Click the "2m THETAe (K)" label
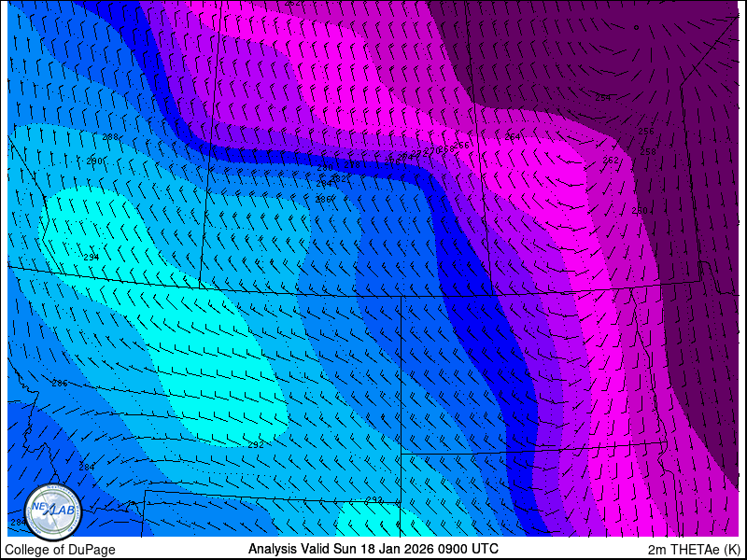 click(x=694, y=550)
